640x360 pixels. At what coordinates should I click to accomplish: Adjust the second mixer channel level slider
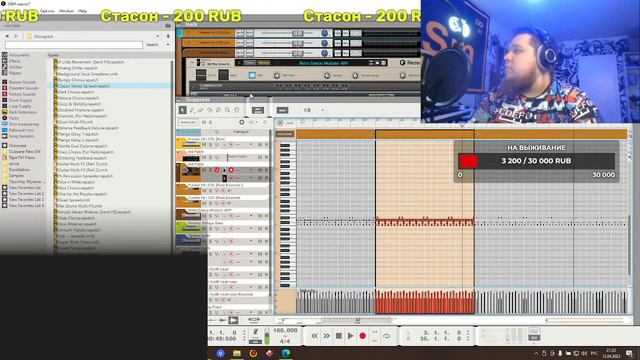point(297,43)
